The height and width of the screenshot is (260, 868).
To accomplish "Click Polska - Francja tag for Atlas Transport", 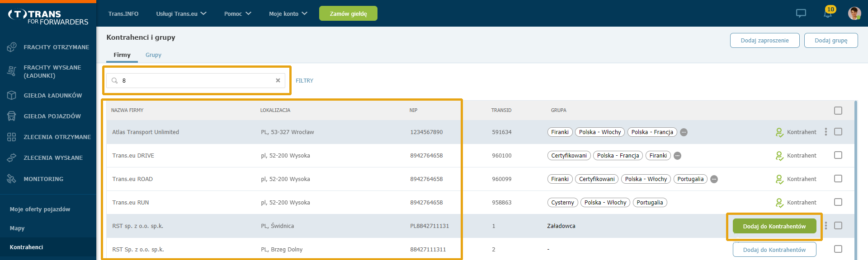I will tap(652, 132).
